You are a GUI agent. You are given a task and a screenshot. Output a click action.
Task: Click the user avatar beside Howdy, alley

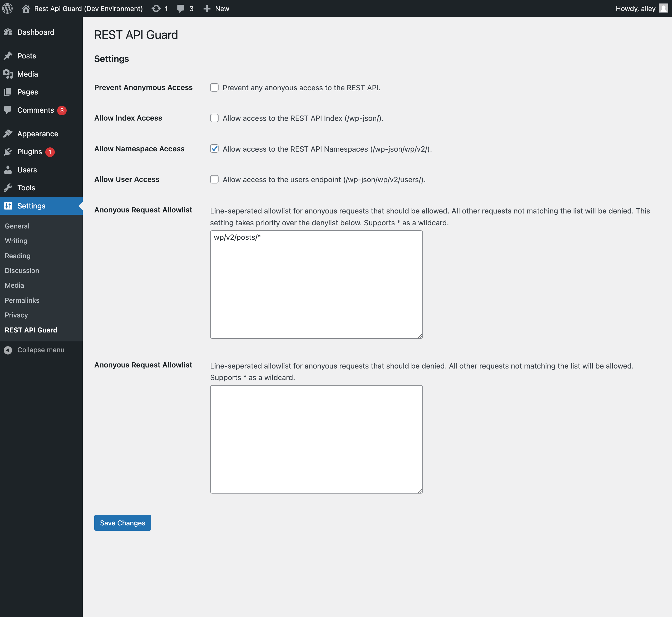click(663, 8)
